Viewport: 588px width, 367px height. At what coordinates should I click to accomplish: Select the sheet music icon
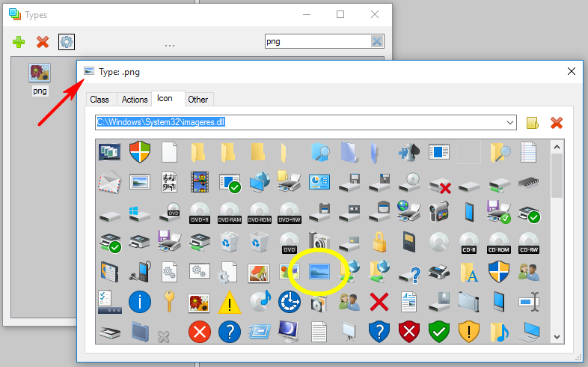(x=170, y=182)
